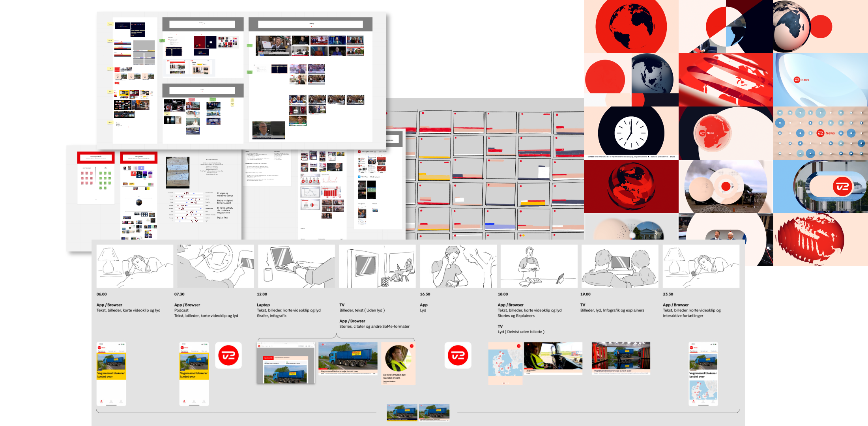Viewport: 868px width, 426px height.
Task: Open the truck driver in cabin video frame
Action: [x=553, y=358]
